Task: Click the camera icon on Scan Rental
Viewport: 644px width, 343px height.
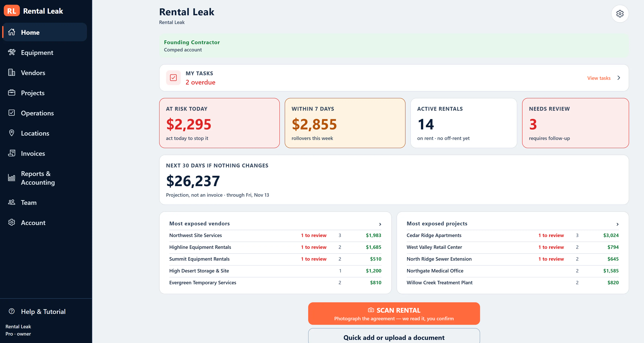Action: click(371, 310)
